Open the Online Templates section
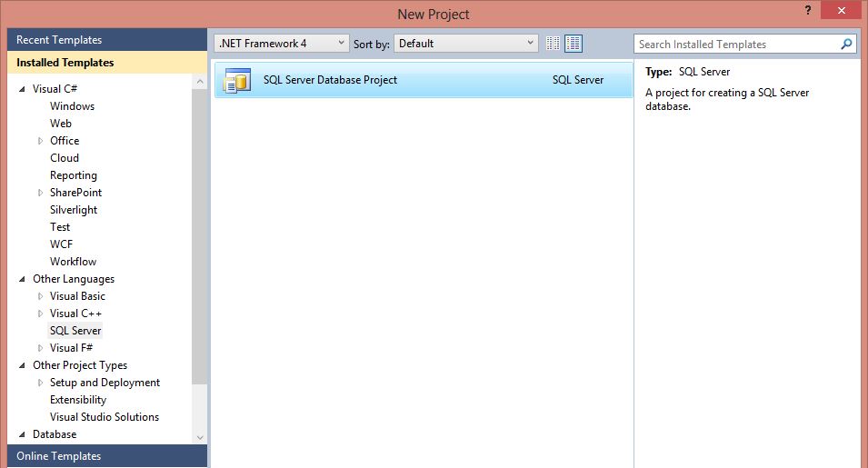Viewport: 868px width, 468px height. coord(107,456)
